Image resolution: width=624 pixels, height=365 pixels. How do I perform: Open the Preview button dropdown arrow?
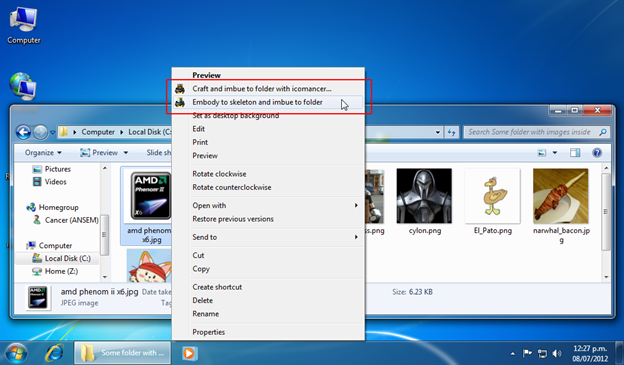pyautogui.click(x=126, y=152)
